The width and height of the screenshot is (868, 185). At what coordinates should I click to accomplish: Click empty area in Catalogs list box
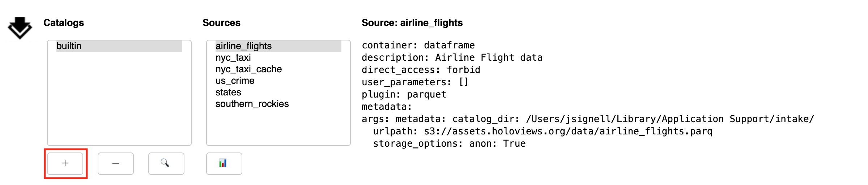[119, 101]
